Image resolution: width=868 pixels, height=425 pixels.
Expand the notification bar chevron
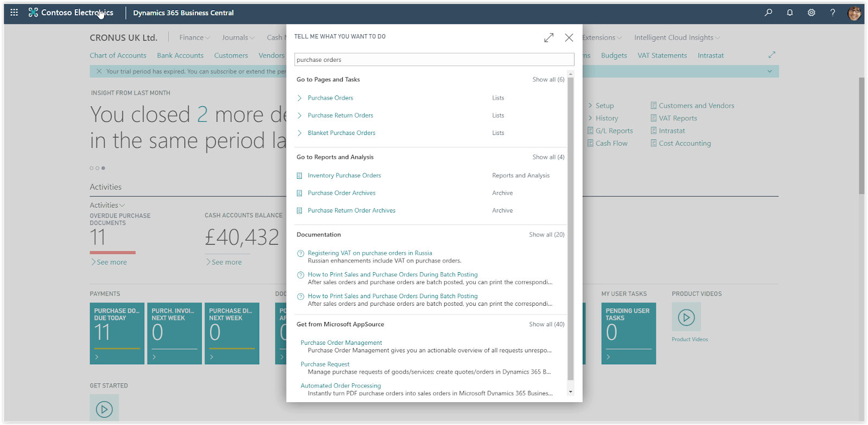pos(769,71)
